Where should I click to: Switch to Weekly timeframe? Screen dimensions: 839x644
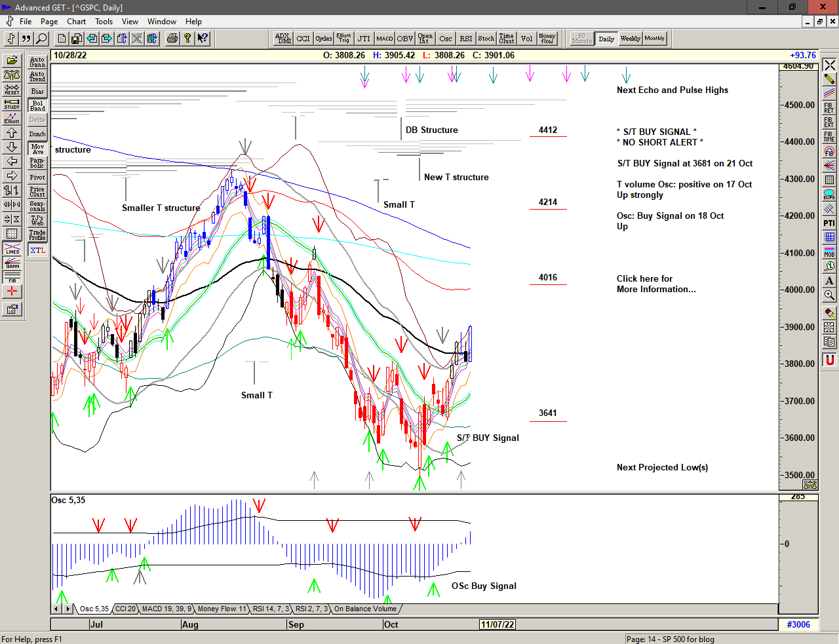(630, 39)
